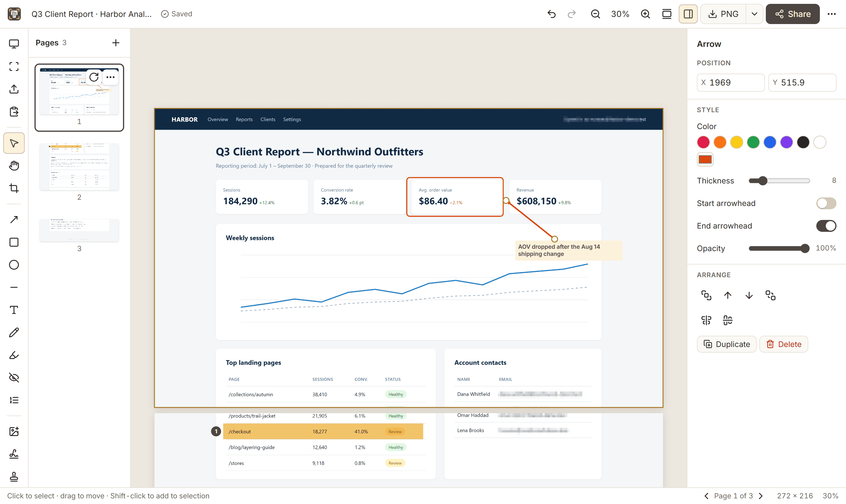Select the Ellipse shape tool
The image size is (846, 504).
(14, 265)
